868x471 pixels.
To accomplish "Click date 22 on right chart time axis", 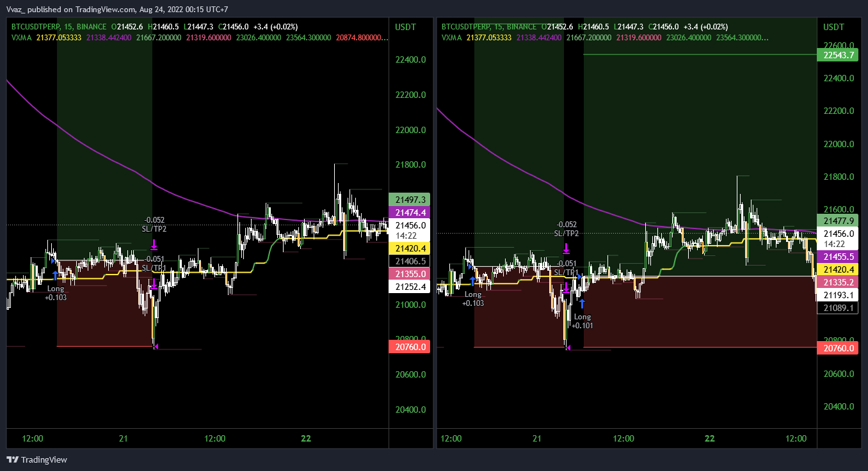I will 709,439.
